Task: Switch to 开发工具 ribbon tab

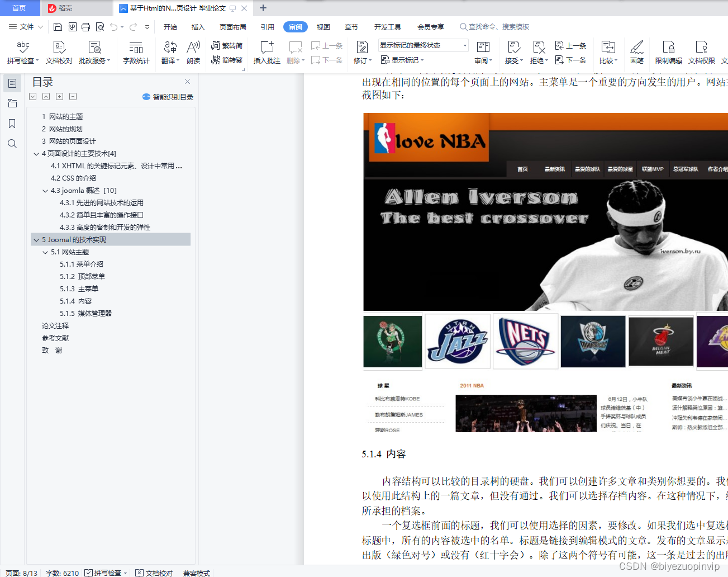Action: coord(388,27)
